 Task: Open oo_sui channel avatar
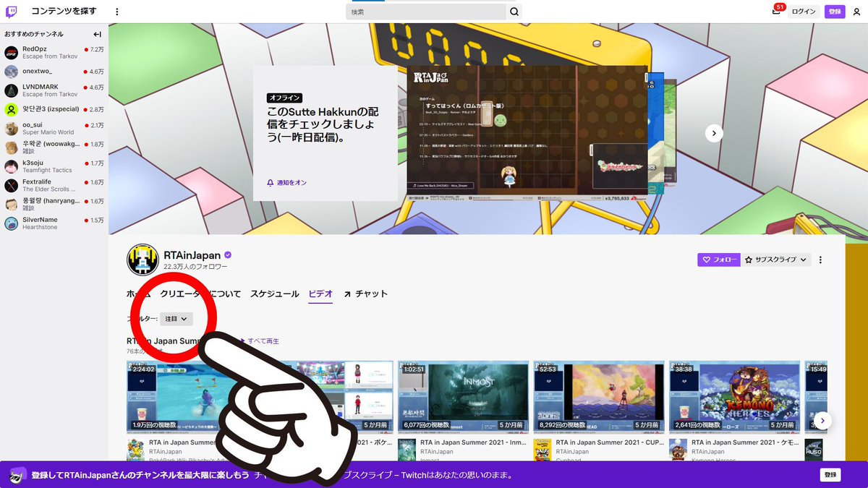pyautogui.click(x=12, y=129)
